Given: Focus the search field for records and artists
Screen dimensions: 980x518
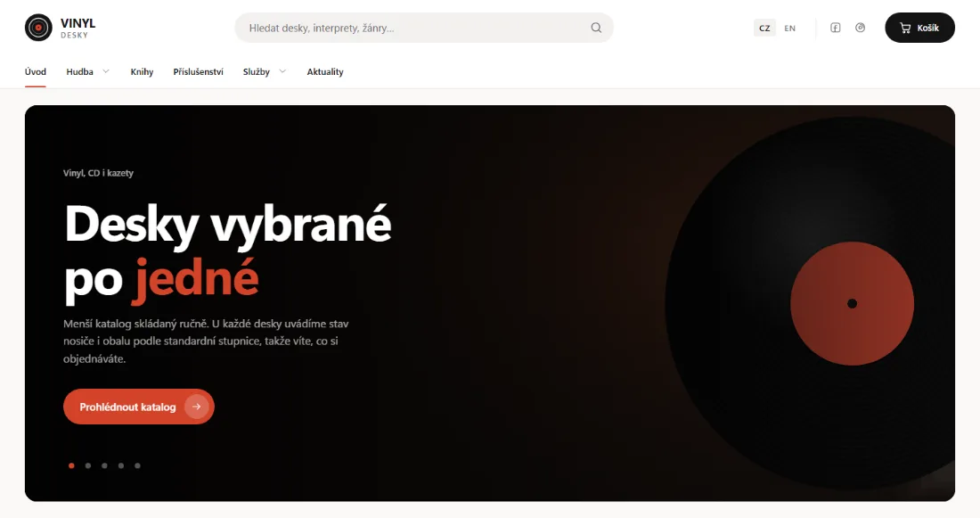Looking at the screenshot, I should click(x=424, y=28).
